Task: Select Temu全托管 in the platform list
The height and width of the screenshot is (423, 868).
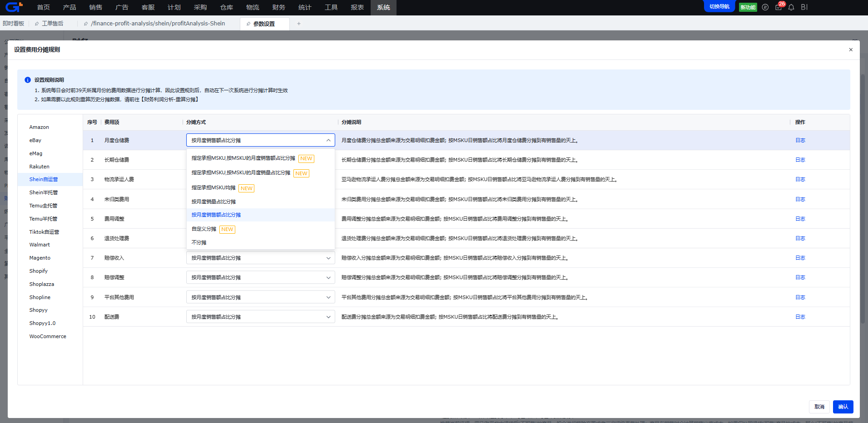Action: pyautogui.click(x=43, y=206)
